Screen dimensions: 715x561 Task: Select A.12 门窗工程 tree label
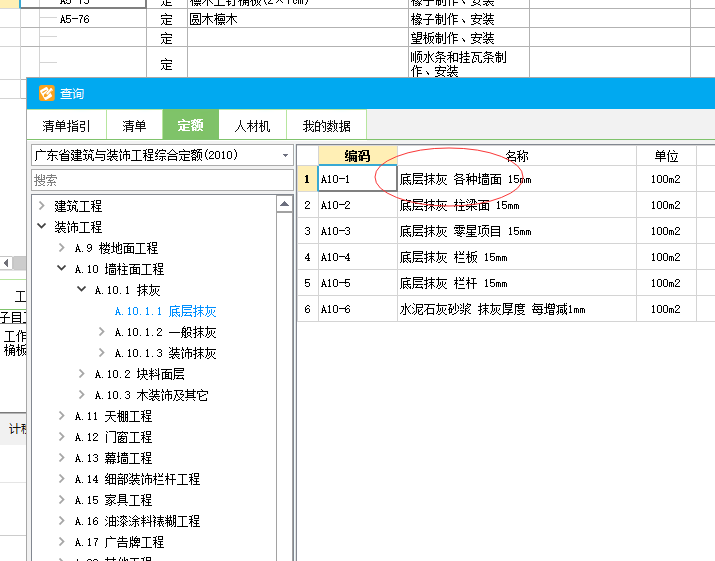[113, 437]
